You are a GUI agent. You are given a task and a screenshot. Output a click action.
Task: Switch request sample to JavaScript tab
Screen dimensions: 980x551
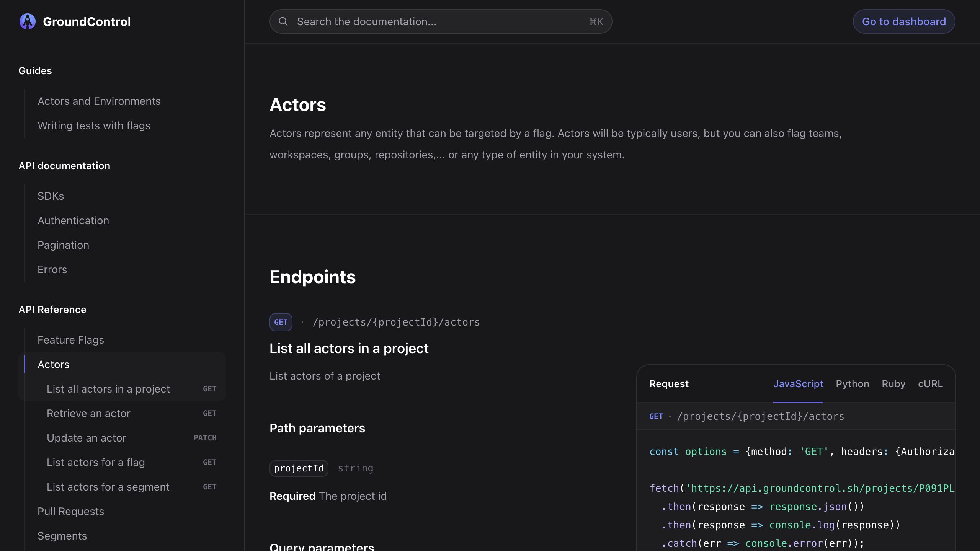coord(798,384)
